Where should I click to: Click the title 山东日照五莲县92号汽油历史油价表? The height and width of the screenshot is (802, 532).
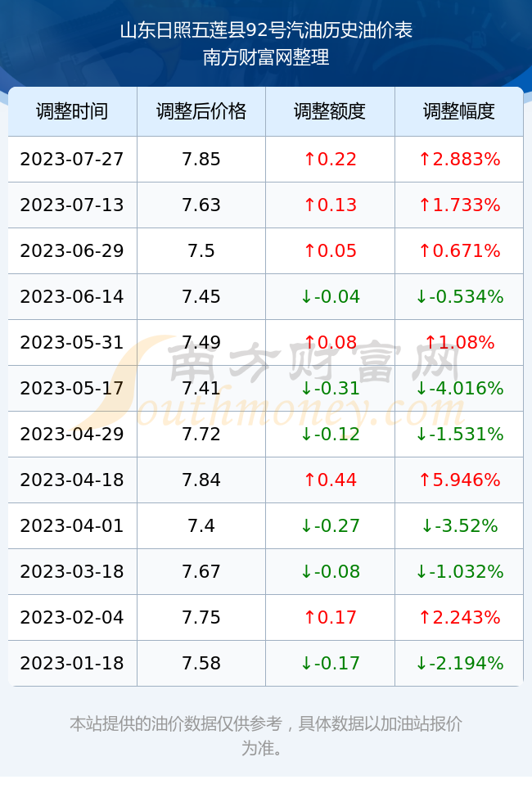(266, 30)
